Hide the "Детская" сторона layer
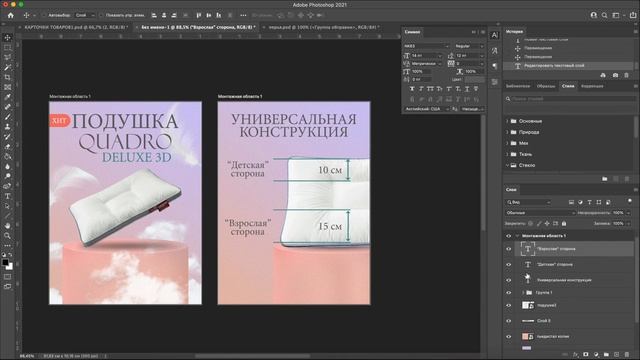 coord(509,264)
